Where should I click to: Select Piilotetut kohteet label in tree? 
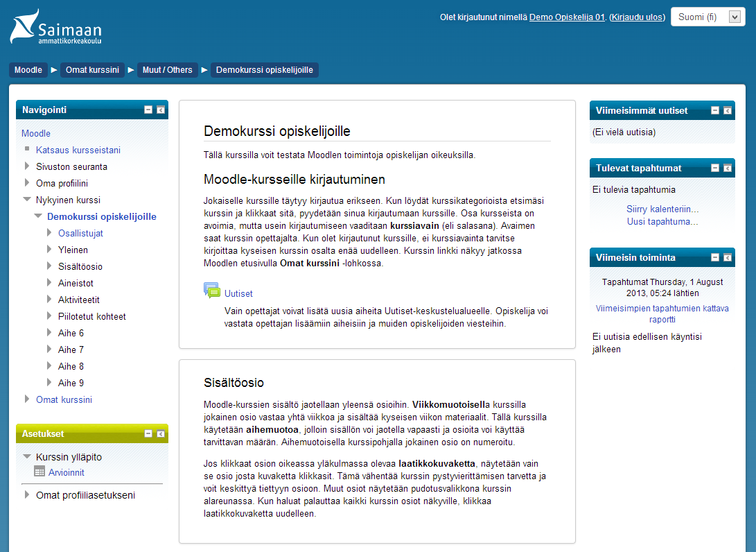point(92,316)
